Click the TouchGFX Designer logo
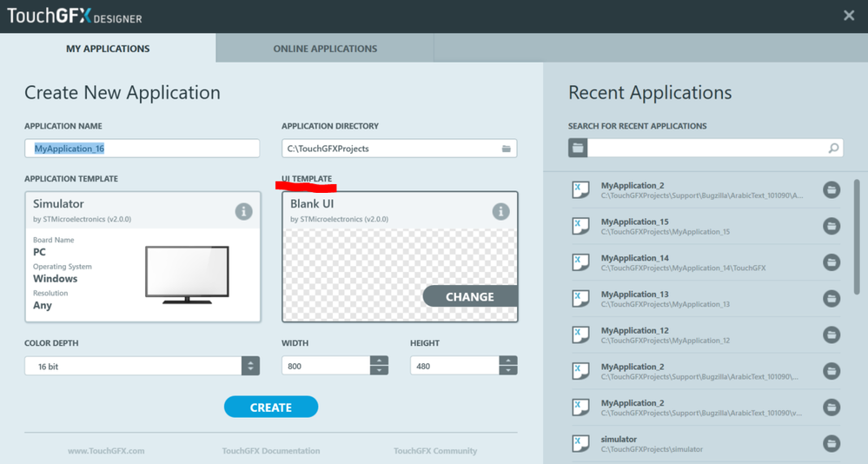The width and height of the screenshot is (868, 464). coord(75,16)
